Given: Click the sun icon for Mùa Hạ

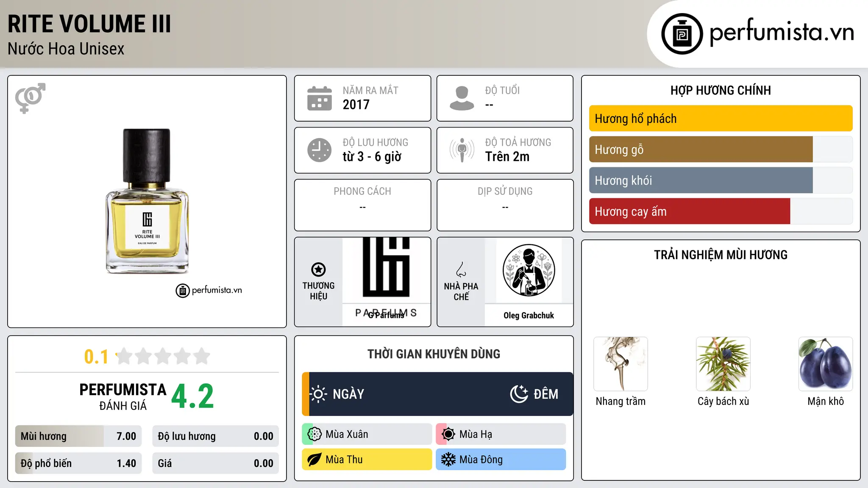Looking at the screenshot, I should [448, 434].
